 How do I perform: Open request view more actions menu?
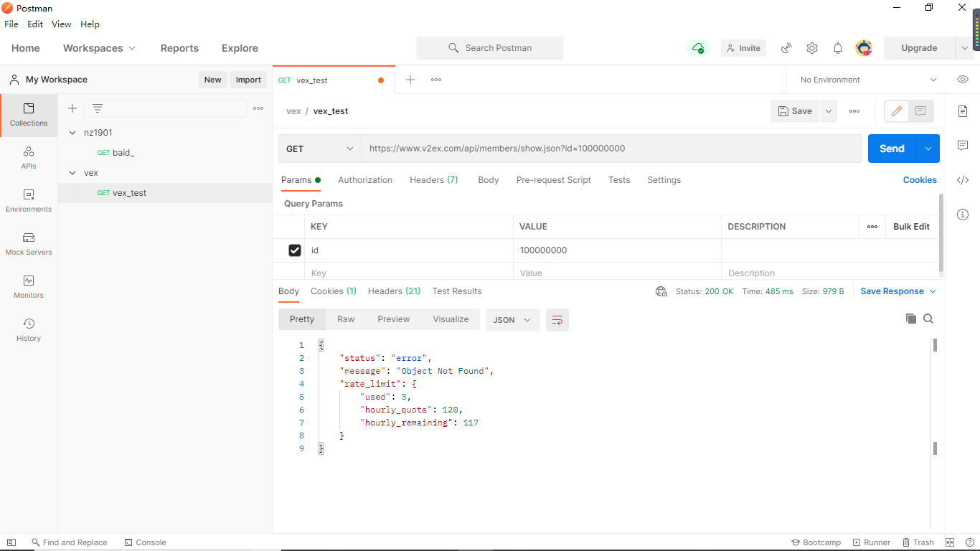(854, 111)
